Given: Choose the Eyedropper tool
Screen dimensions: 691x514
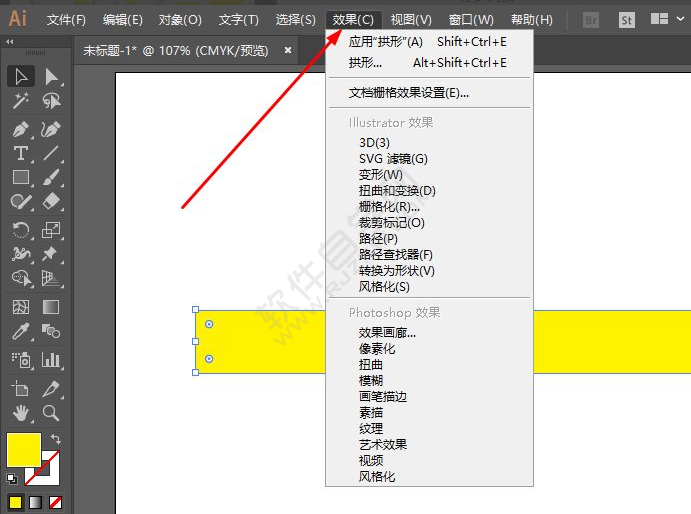Looking at the screenshot, I should click(21, 331).
